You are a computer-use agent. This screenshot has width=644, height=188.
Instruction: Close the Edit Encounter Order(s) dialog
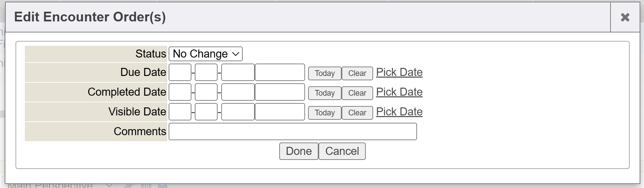tap(625, 17)
